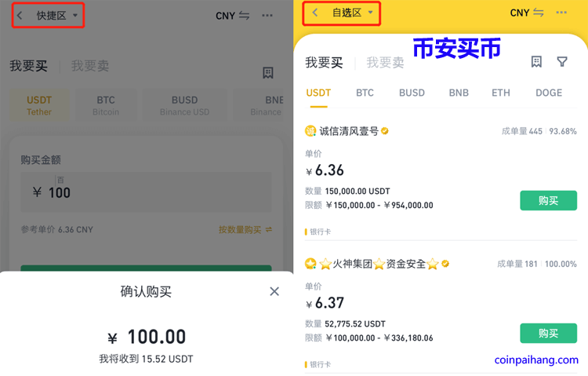Click 诚信清风壹号 merchant avatar icon
Image resolution: width=588 pixels, height=376 pixels.
point(310,131)
